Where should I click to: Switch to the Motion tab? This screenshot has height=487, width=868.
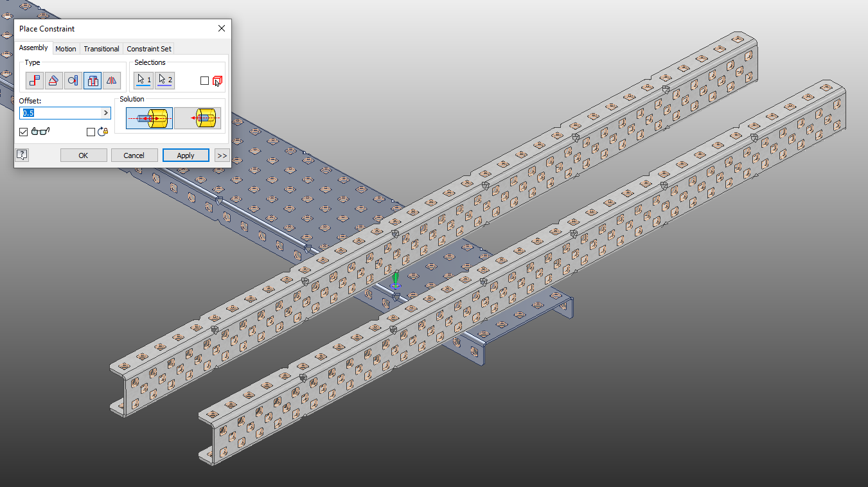pos(66,49)
